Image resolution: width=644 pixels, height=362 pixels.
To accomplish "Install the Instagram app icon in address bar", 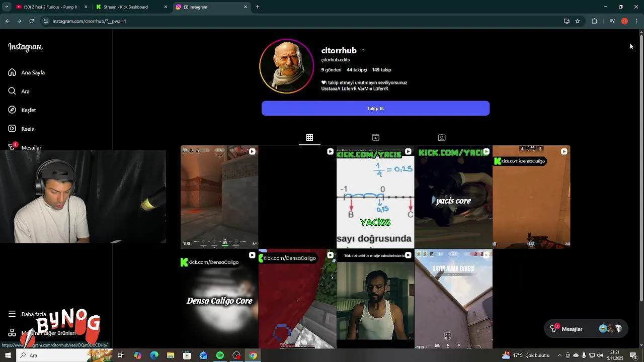I will click(567, 21).
